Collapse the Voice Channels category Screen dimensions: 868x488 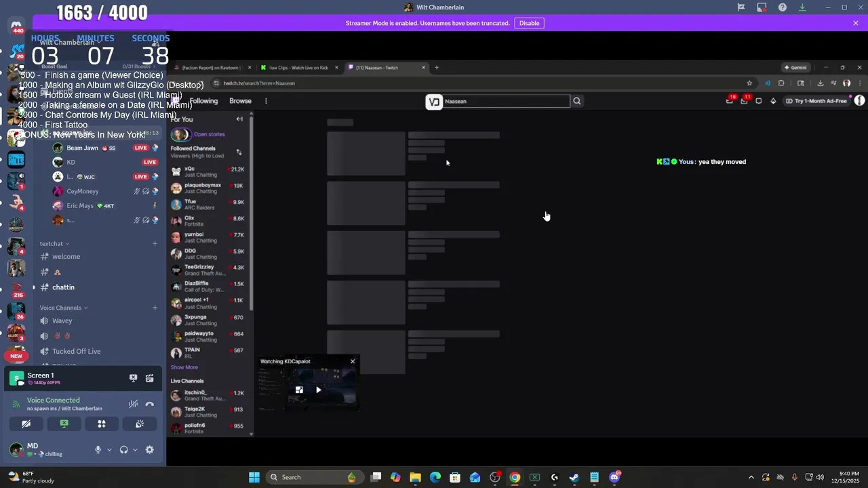tap(63, 308)
